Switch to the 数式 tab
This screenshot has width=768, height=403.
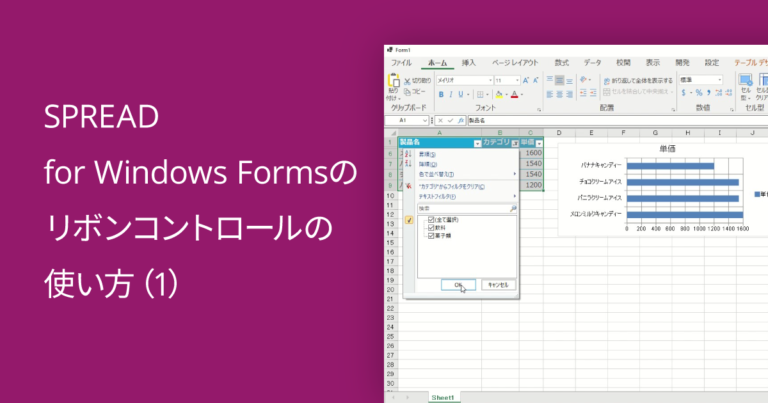(561, 63)
